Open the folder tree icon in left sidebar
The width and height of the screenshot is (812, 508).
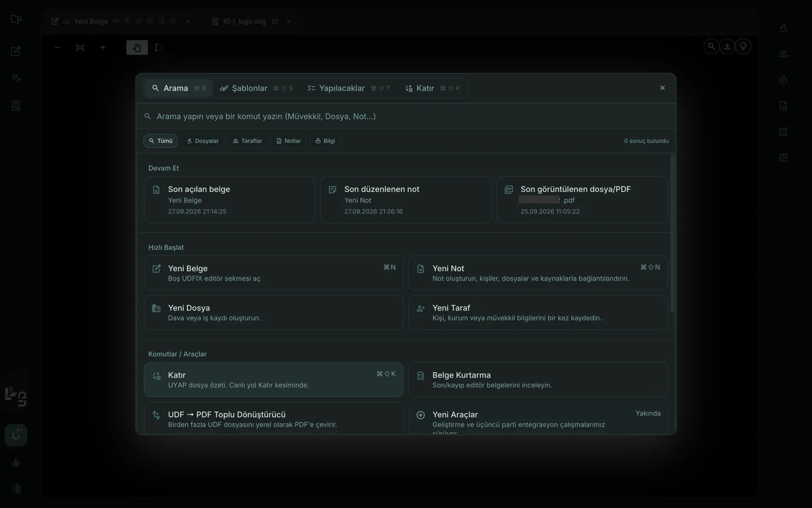(16, 19)
